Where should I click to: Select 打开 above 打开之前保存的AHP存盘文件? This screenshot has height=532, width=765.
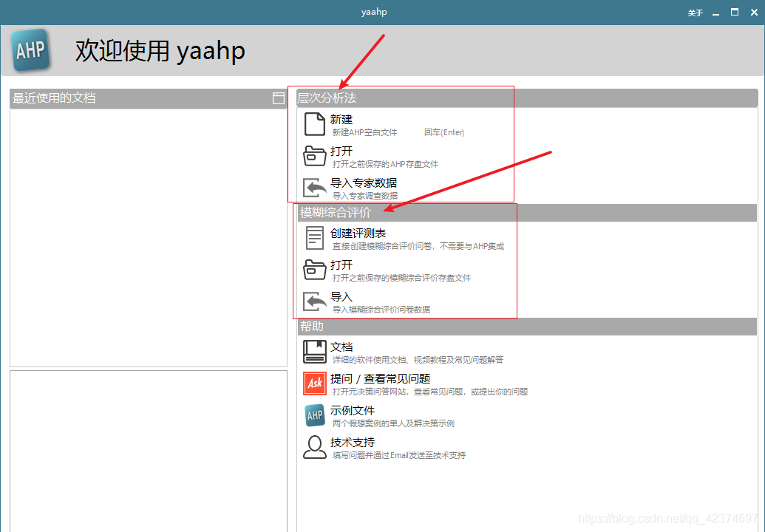click(341, 151)
